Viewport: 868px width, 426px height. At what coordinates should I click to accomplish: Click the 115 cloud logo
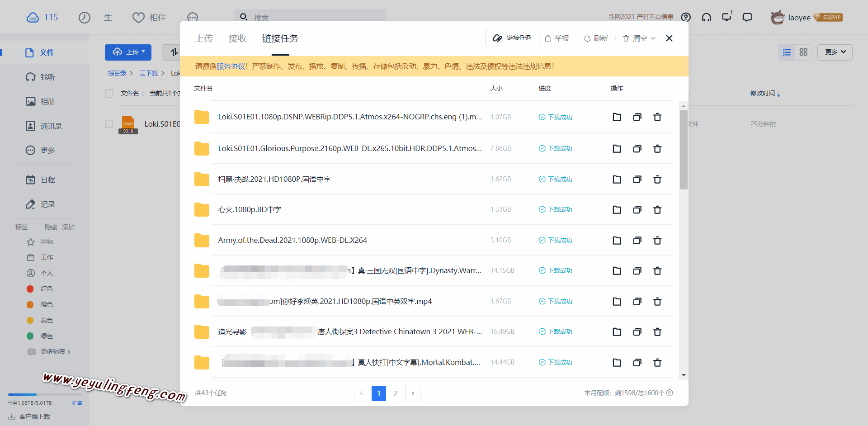tap(42, 17)
